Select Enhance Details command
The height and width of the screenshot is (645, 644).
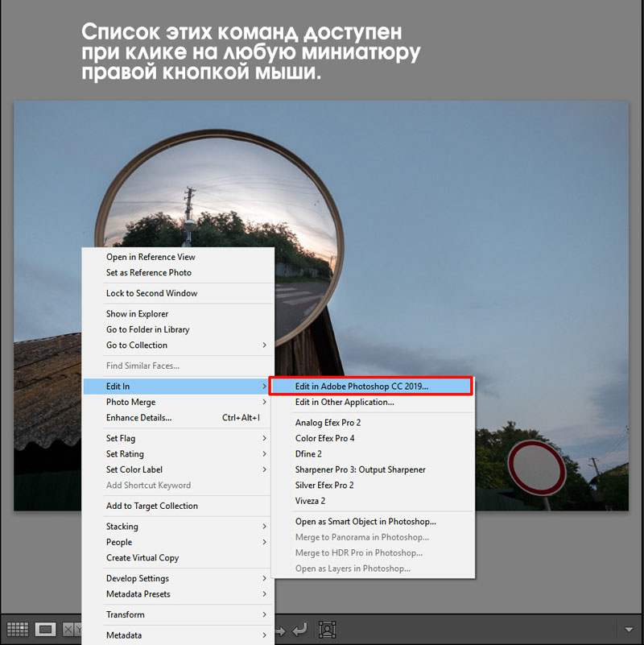coord(176,418)
